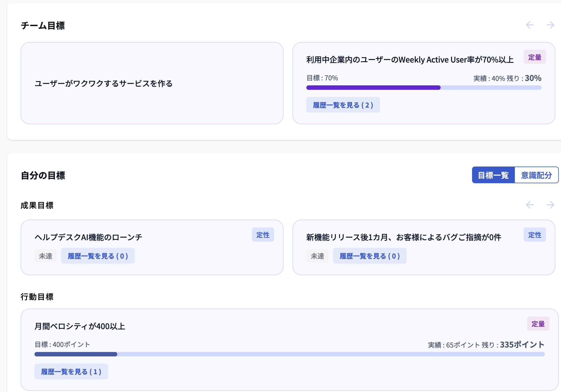Click the Weekly Active User progress bar
The image size is (561, 392).
pyautogui.click(x=424, y=88)
